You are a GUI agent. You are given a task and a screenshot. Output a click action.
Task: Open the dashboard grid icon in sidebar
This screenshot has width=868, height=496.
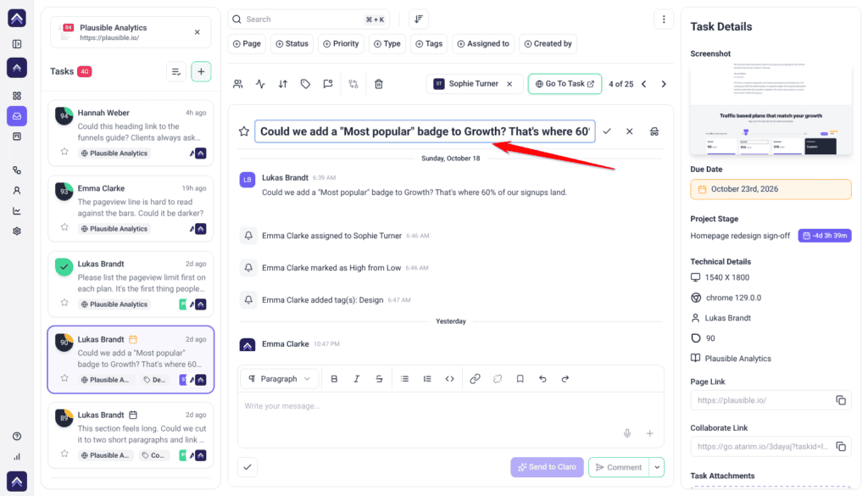17,96
